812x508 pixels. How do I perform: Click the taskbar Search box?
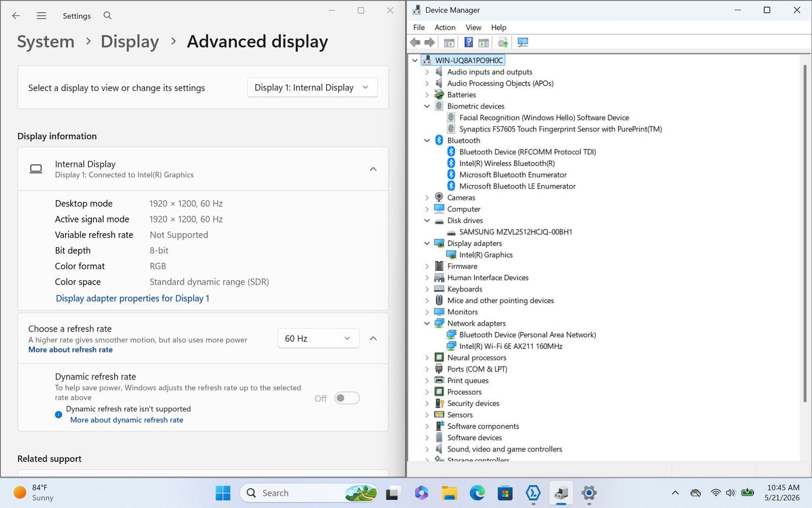point(309,493)
